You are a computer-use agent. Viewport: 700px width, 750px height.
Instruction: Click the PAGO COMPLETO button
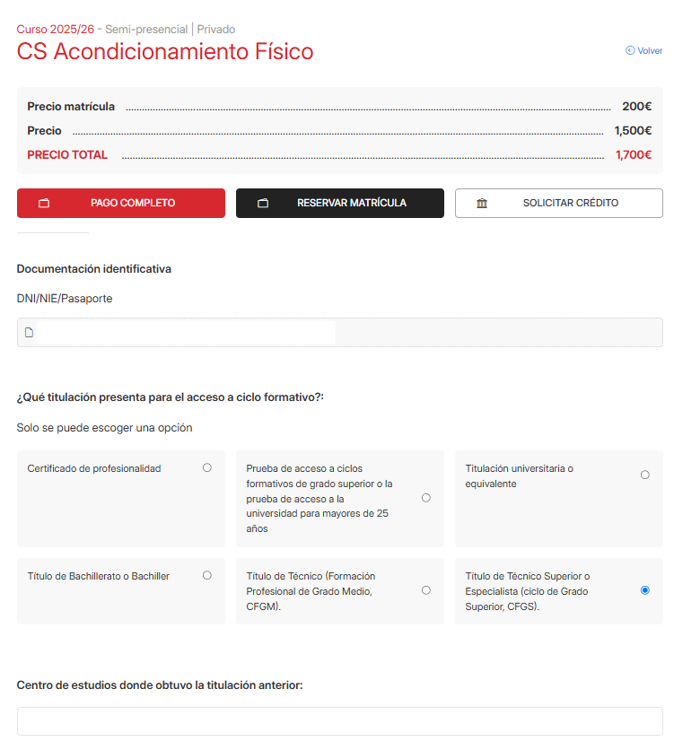(121, 204)
